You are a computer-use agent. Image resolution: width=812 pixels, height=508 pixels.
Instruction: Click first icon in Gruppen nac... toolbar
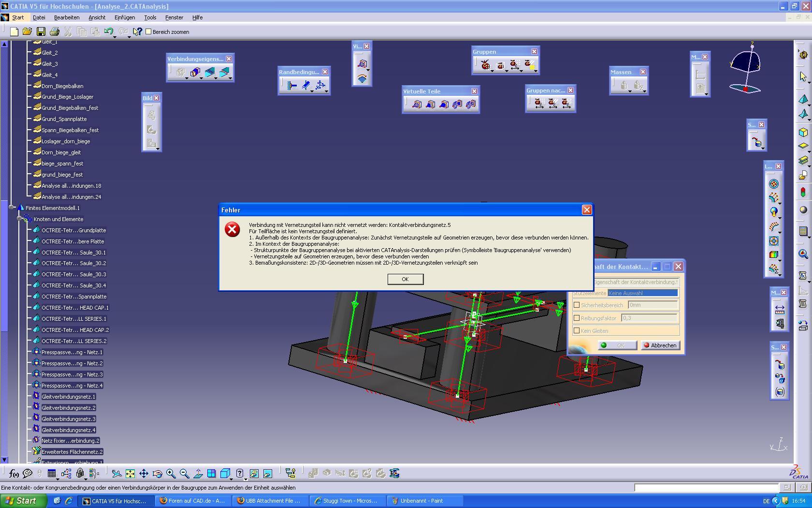click(539, 103)
